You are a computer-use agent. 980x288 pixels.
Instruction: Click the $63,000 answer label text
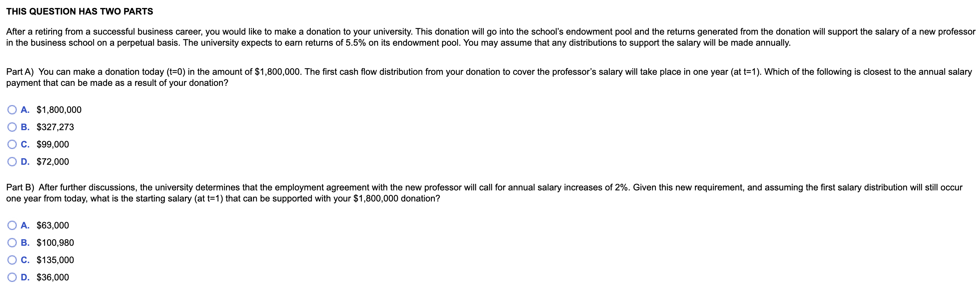point(52,225)
